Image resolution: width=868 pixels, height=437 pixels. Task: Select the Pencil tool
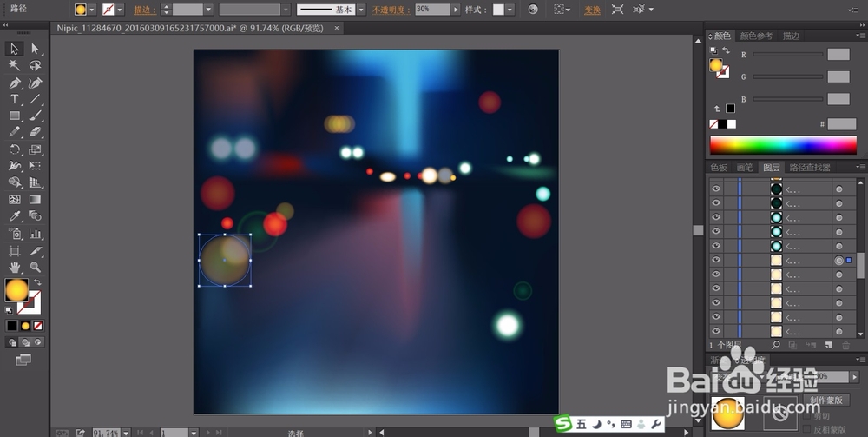15,132
